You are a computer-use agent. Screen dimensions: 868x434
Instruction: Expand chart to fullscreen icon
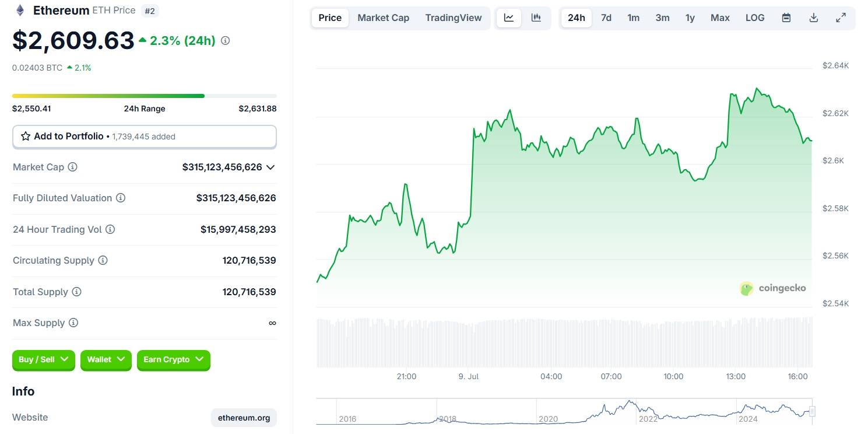click(841, 17)
